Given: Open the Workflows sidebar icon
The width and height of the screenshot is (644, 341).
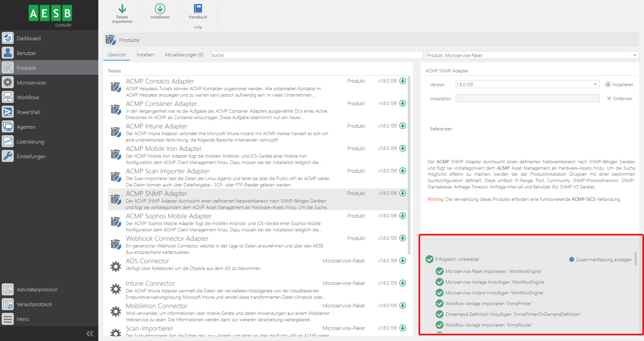Looking at the screenshot, I should point(8,97).
